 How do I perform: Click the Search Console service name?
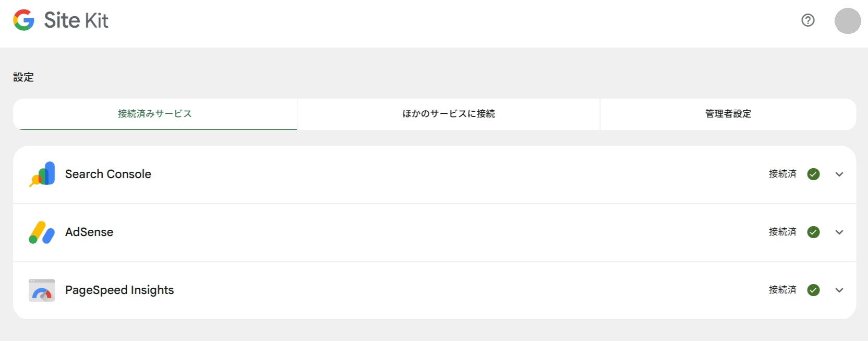pos(108,174)
